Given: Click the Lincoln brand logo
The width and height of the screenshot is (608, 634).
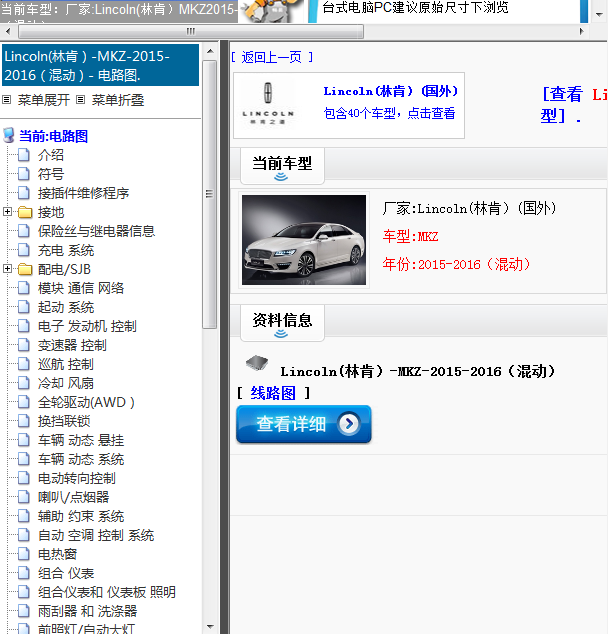Looking at the screenshot, I should [268, 103].
